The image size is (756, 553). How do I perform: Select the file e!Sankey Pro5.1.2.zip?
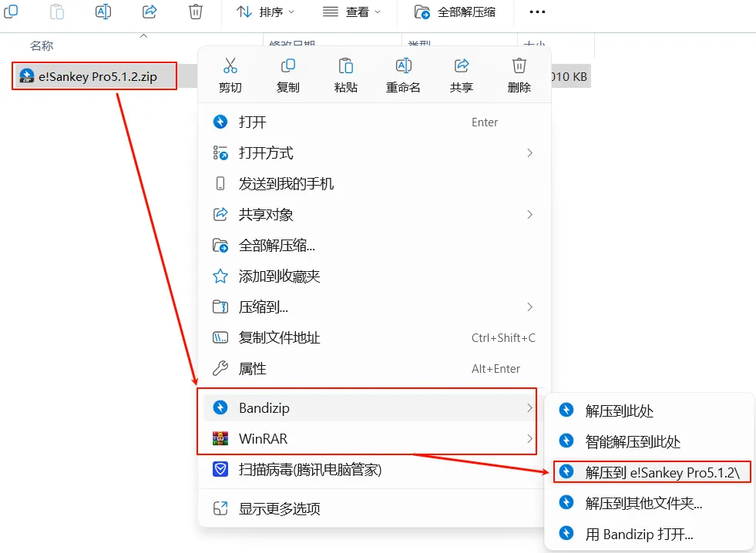[x=98, y=76]
